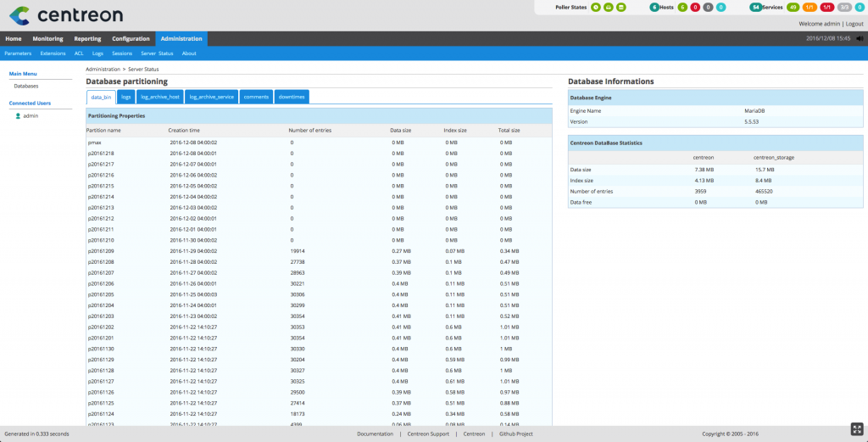Click the third poller state database icon
Screen dimensions: 868x442
click(621, 7)
